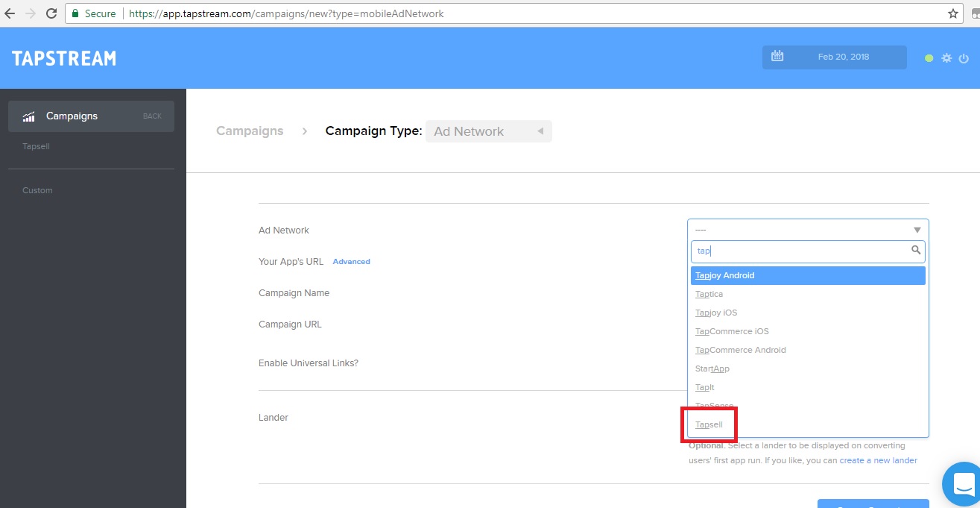Open the calendar icon in the date picker
Viewport: 980px width, 508px height.
tap(777, 57)
